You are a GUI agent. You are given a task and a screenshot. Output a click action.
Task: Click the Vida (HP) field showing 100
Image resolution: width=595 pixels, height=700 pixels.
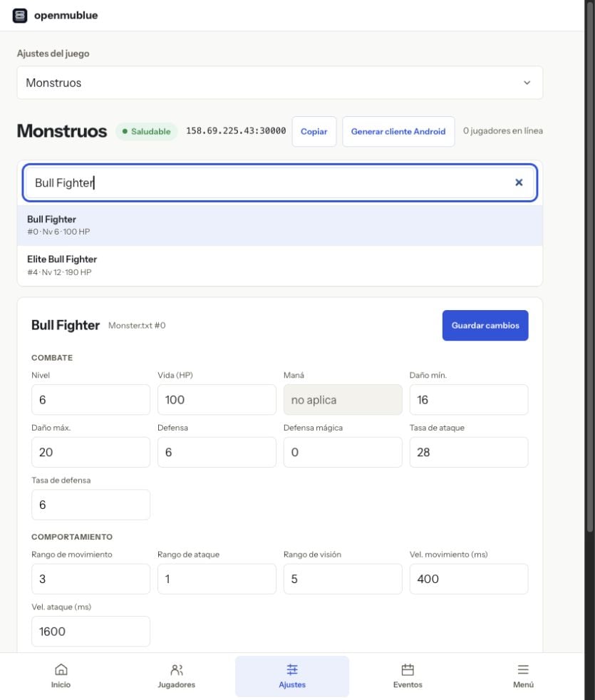217,400
